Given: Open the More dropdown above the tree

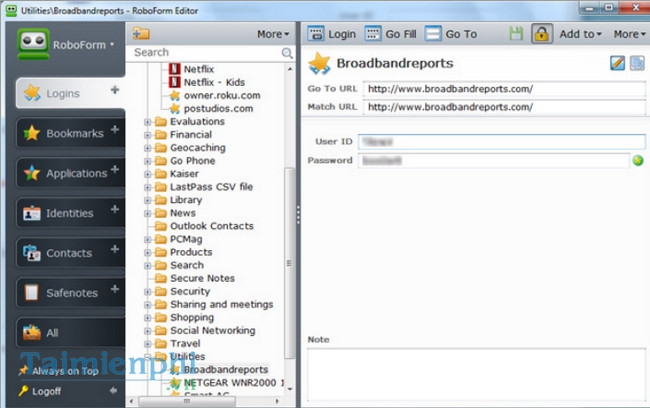Looking at the screenshot, I should click(273, 34).
